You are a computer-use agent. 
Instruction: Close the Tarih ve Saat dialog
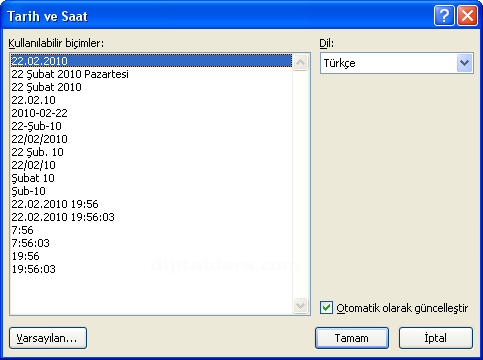(467, 15)
